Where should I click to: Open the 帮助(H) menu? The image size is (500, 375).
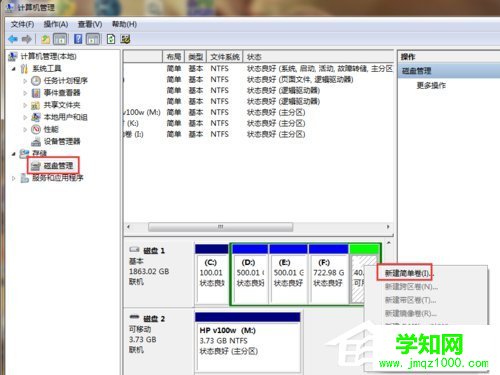click(x=124, y=24)
